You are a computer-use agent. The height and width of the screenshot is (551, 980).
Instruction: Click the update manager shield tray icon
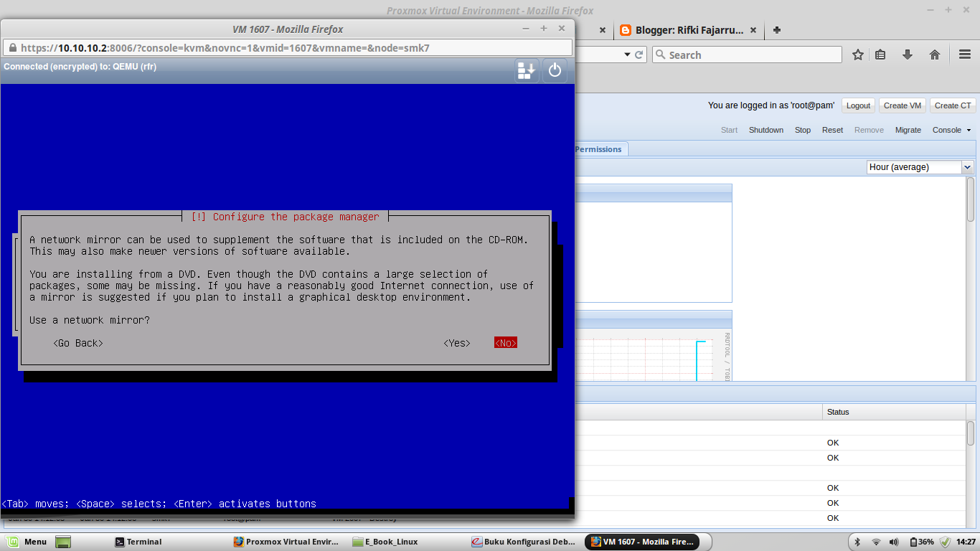pos(946,542)
